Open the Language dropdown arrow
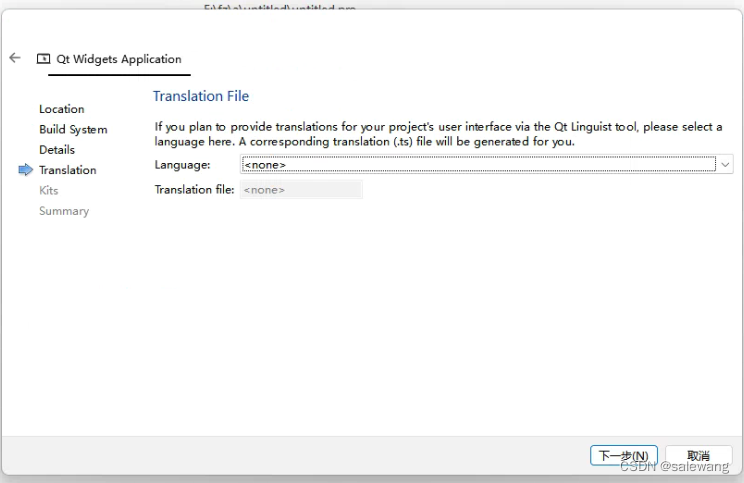744x483 pixels. click(725, 165)
